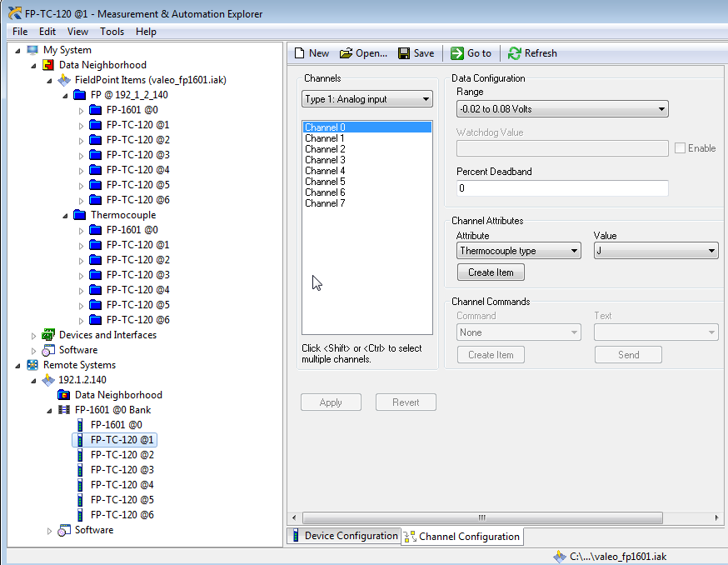728x565 pixels.
Task: Click the Go to green arrow icon
Action: pos(456,53)
